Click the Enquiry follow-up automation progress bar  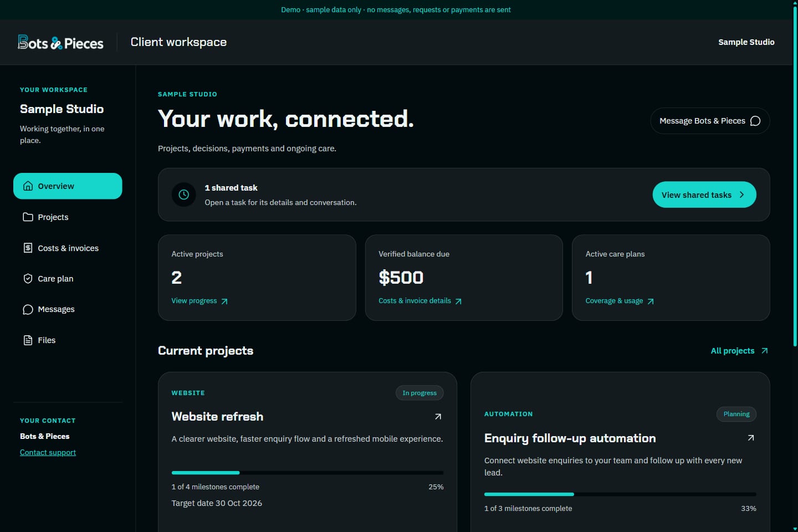pos(620,494)
